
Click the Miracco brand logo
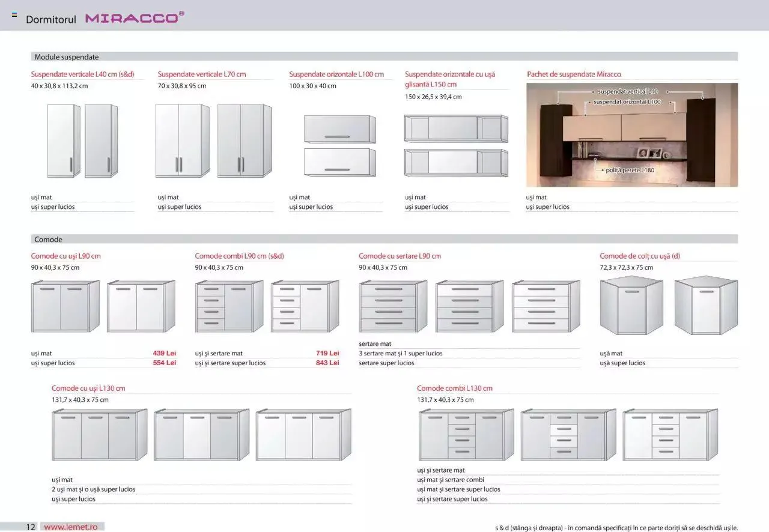coord(134,18)
